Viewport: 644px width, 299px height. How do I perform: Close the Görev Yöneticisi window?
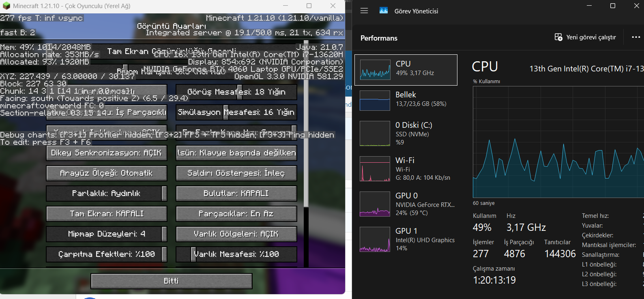click(x=636, y=6)
